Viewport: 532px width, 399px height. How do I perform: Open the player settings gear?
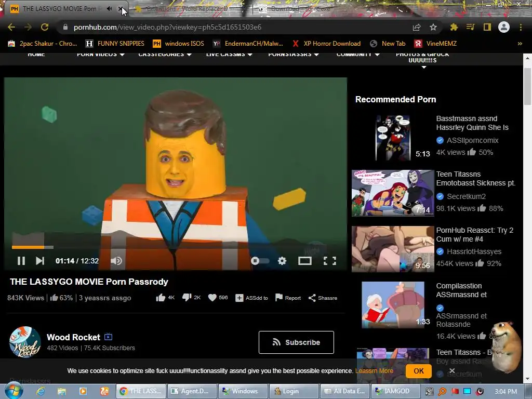282,261
